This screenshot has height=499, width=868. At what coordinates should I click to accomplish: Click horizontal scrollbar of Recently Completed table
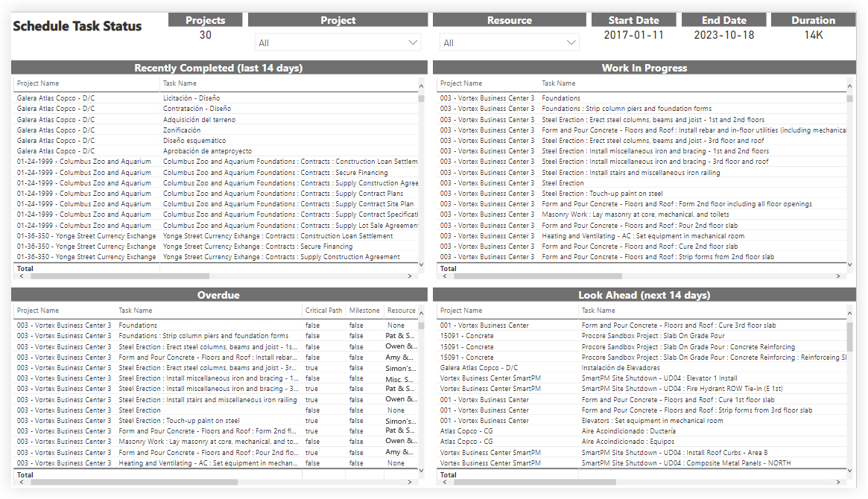point(120,276)
